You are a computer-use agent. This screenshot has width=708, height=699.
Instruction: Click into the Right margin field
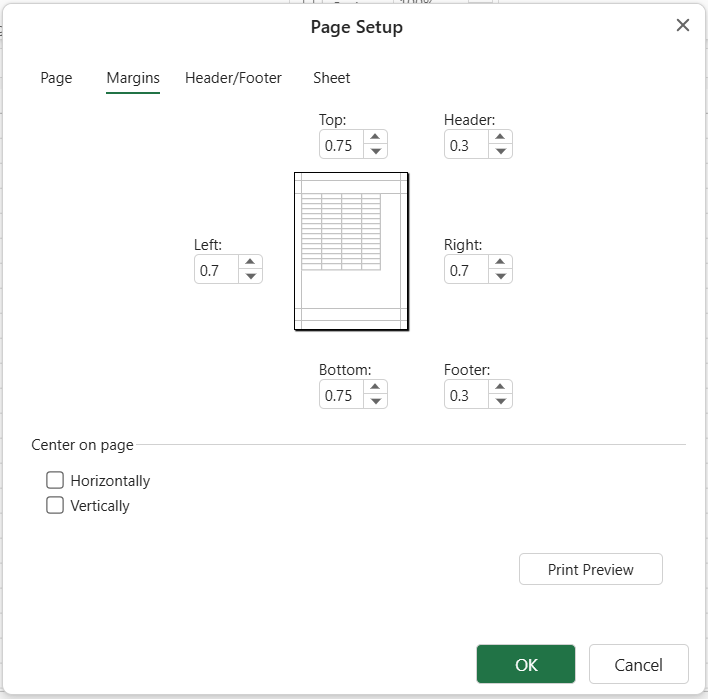[x=466, y=270]
